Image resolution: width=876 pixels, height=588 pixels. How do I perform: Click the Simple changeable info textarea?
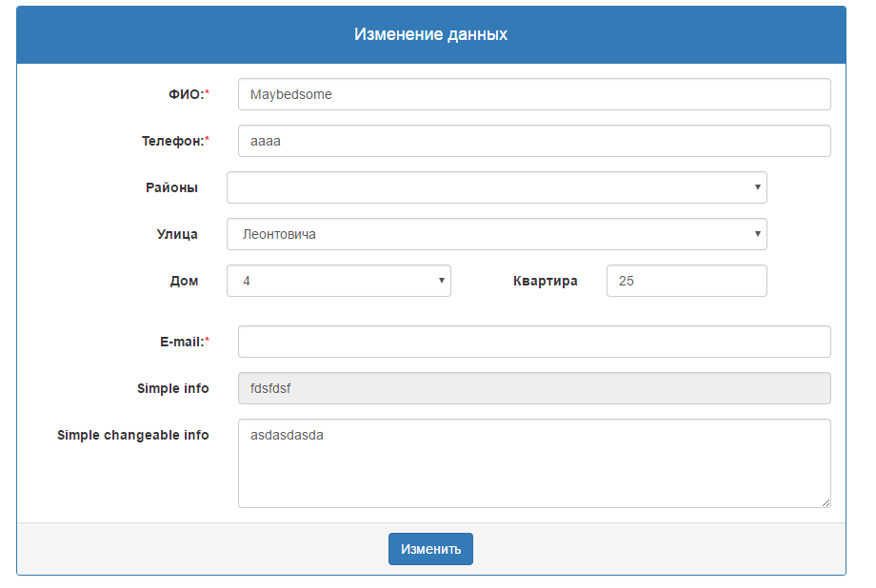pyautogui.click(x=534, y=463)
